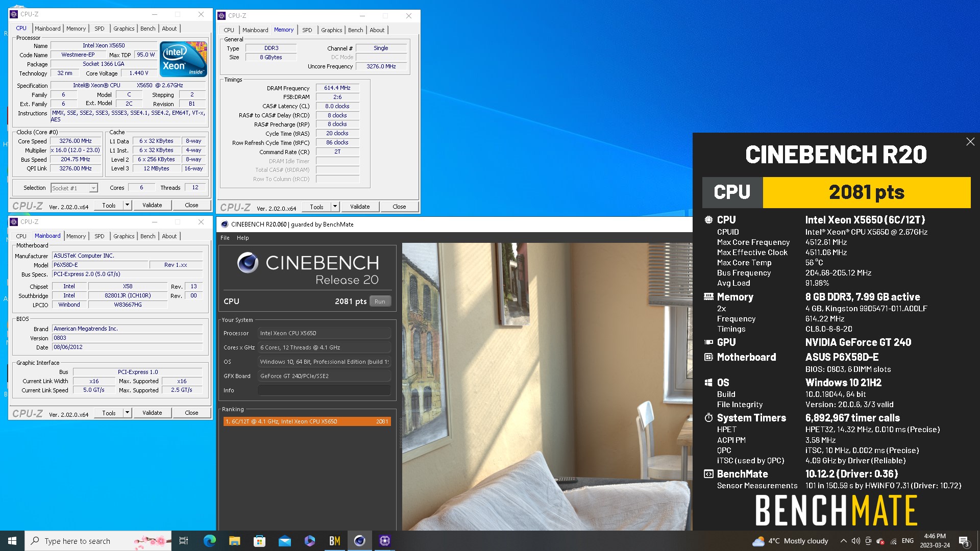The image size is (980, 551).
Task: Launch Microsoft Edge from the taskbar
Action: [209, 541]
